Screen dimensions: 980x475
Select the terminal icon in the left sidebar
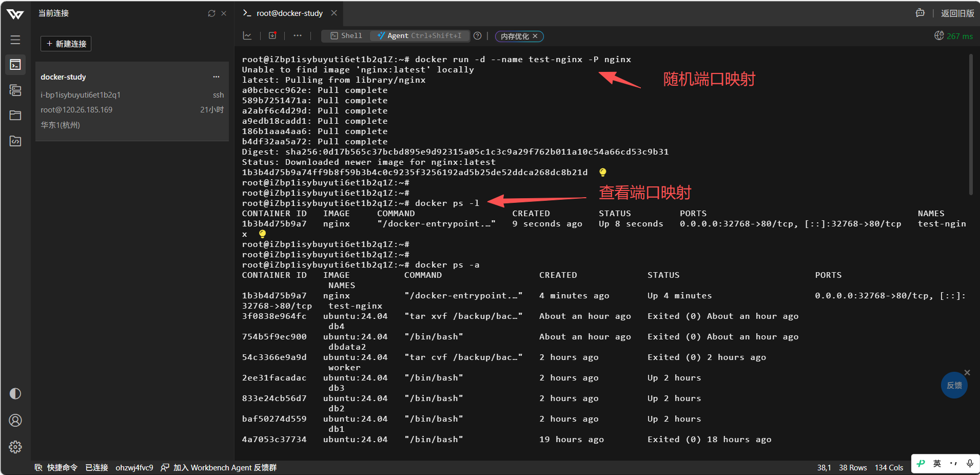15,65
